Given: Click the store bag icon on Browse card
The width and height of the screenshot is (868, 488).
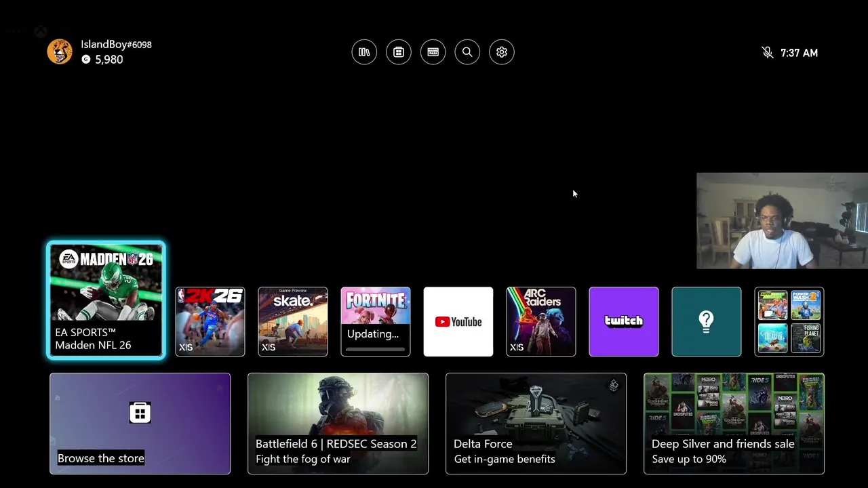Looking at the screenshot, I should [140, 412].
